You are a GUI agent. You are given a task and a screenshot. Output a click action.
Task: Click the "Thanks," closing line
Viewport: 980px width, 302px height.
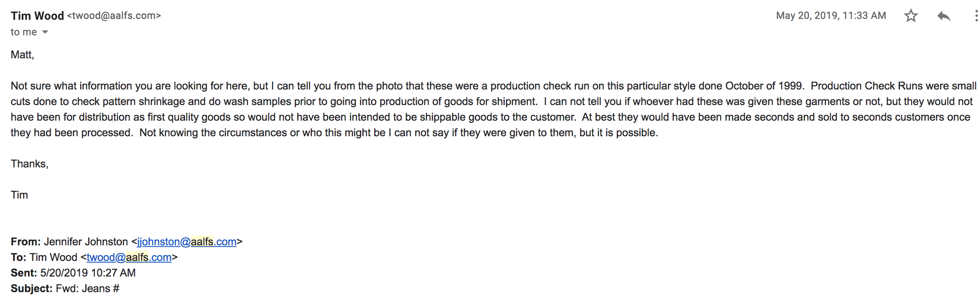[30, 164]
